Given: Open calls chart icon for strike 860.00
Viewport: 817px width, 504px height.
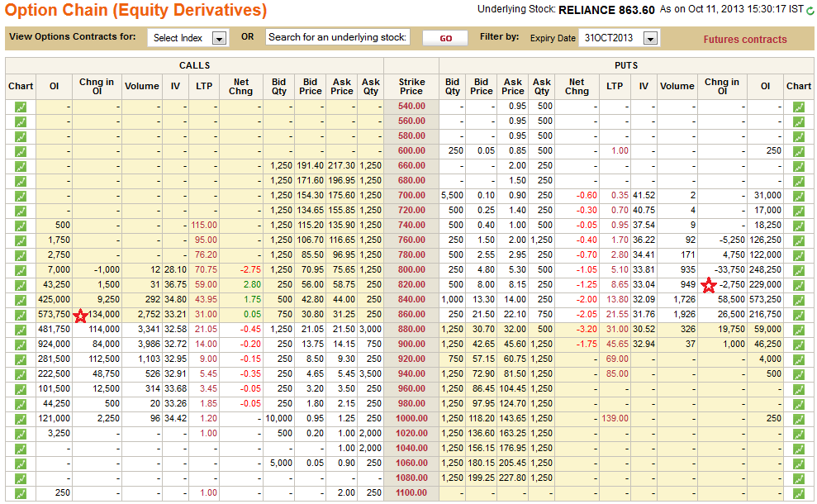Looking at the screenshot, I should pos(21,316).
